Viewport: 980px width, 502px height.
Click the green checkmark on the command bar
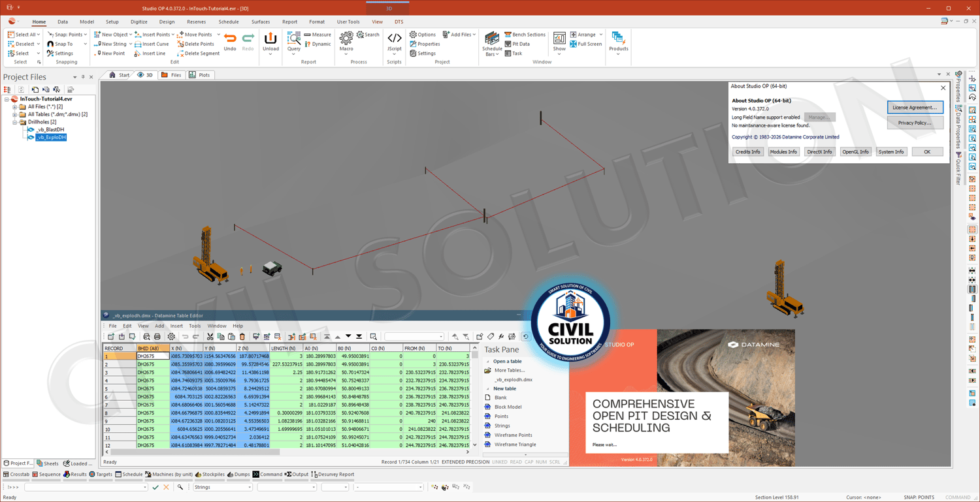click(155, 488)
